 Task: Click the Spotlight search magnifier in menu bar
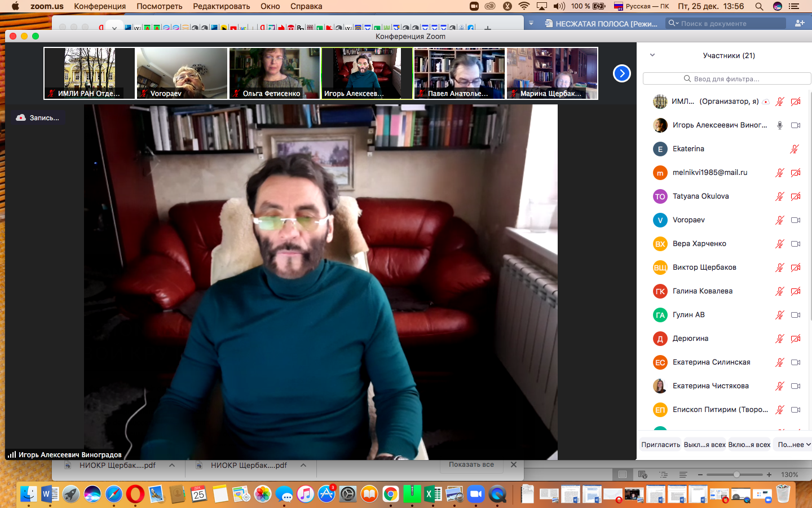click(x=759, y=6)
